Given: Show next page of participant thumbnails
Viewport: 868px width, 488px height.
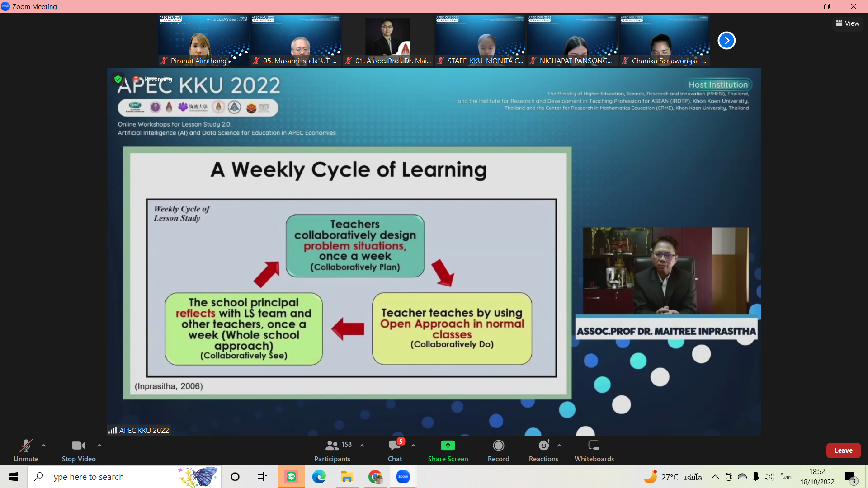Looking at the screenshot, I should click(x=726, y=41).
